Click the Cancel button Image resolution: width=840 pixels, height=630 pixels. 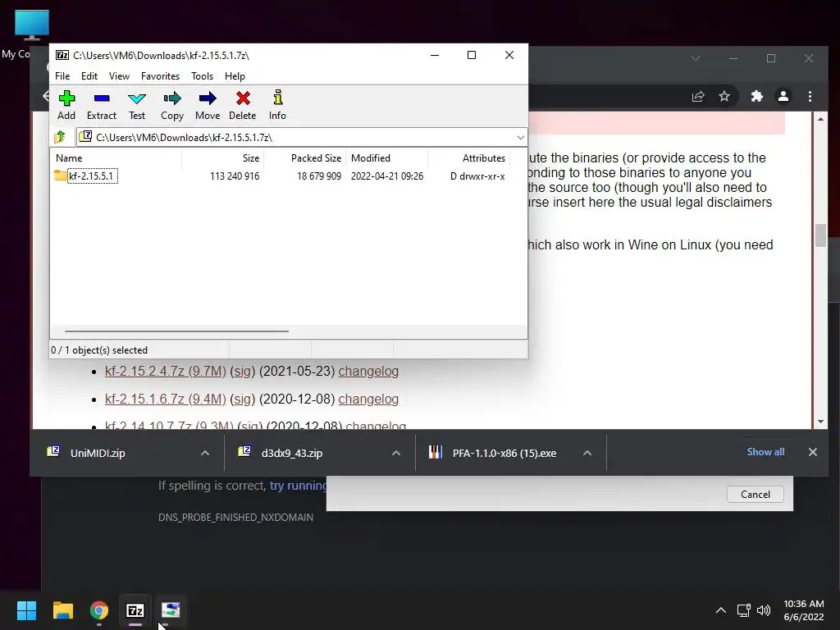point(755,494)
